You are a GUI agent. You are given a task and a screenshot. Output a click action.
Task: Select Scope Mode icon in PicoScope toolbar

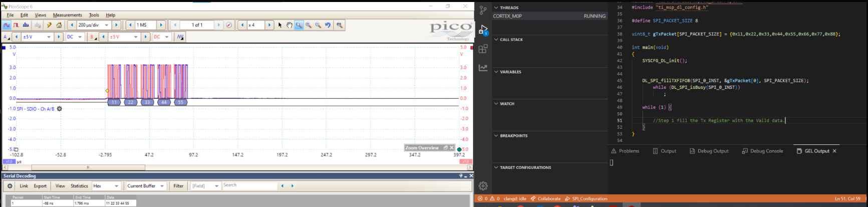tap(7, 25)
